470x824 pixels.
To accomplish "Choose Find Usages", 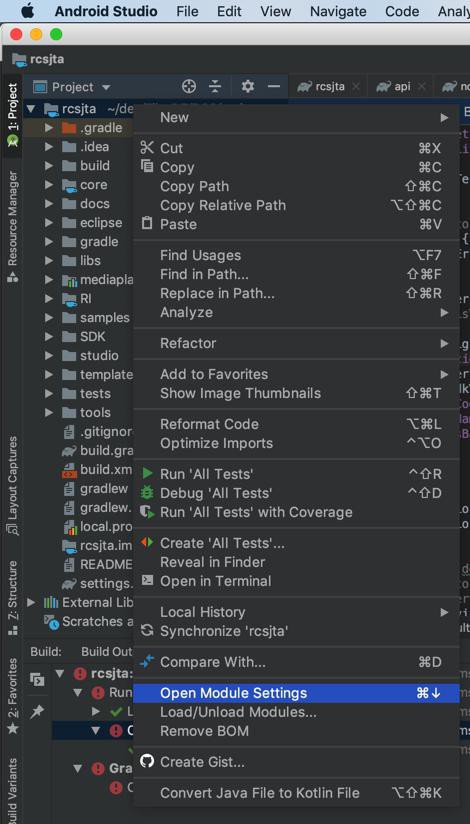I will click(x=296, y=255).
